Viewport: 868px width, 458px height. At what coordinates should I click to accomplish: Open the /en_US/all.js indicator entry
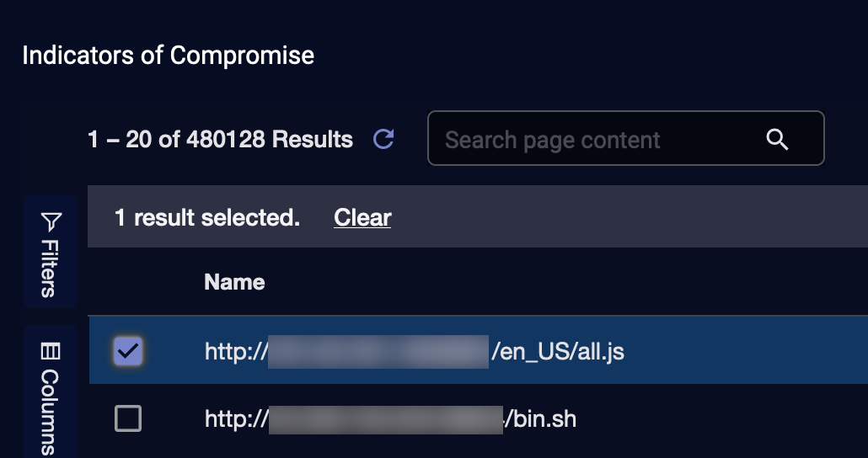tap(557, 351)
